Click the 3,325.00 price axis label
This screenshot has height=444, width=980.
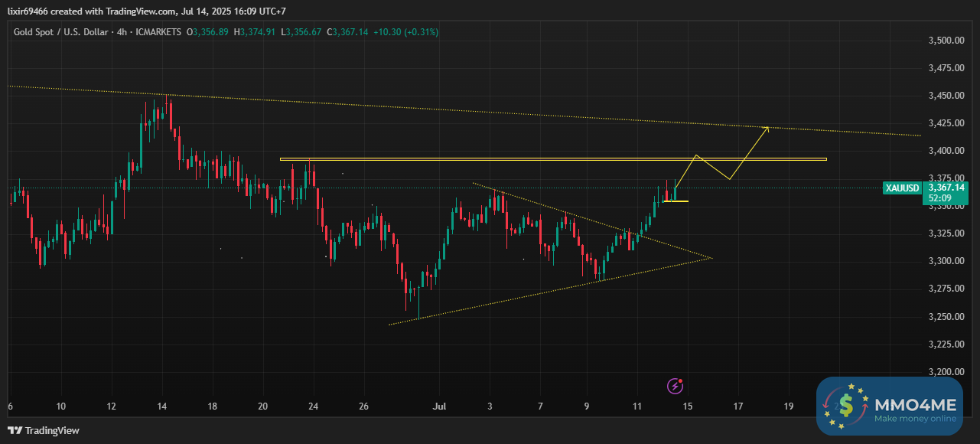[946, 233]
